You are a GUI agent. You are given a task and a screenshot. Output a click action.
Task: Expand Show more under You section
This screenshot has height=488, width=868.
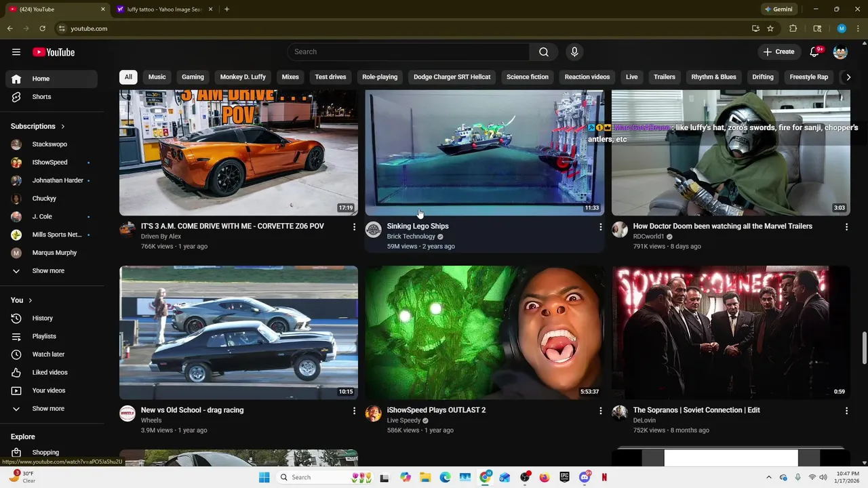pos(52,409)
